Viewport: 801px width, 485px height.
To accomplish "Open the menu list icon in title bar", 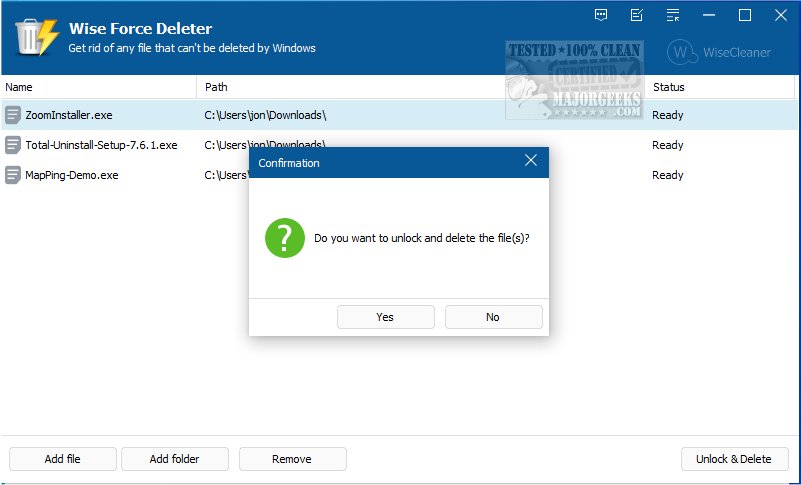I will (x=673, y=15).
